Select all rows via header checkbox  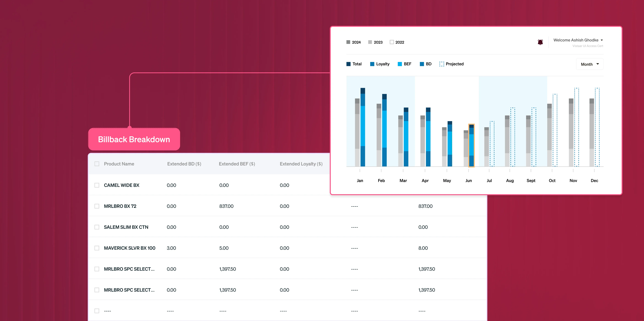coord(97,164)
